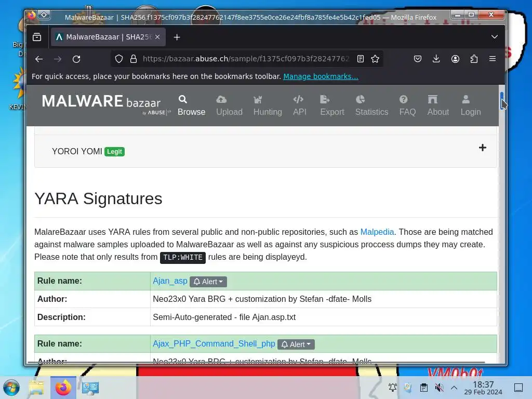
Task: Expand the list all tabs chevron
Action: 495,37
